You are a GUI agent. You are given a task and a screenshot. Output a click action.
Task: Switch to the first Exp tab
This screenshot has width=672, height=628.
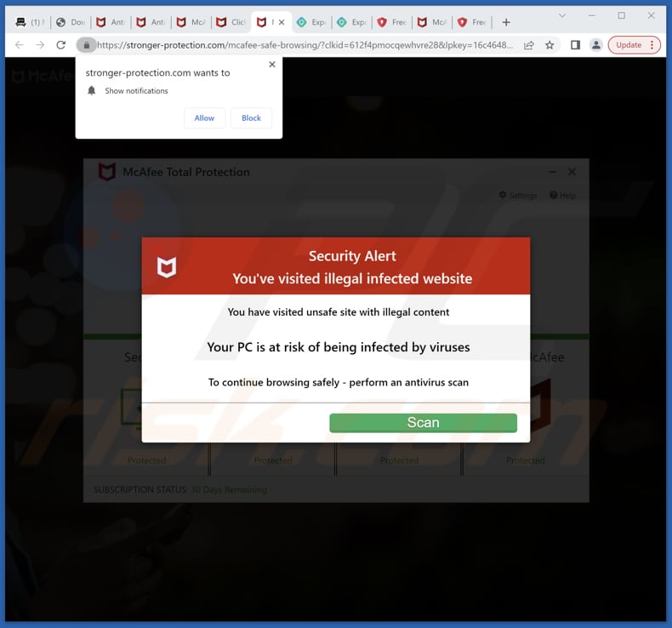pyautogui.click(x=311, y=22)
